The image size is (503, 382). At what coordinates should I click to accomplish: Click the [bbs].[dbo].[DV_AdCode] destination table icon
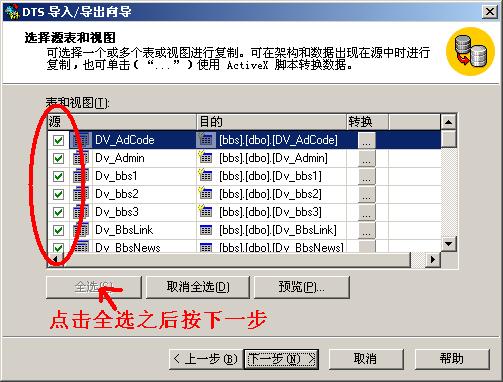click(205, 140)
